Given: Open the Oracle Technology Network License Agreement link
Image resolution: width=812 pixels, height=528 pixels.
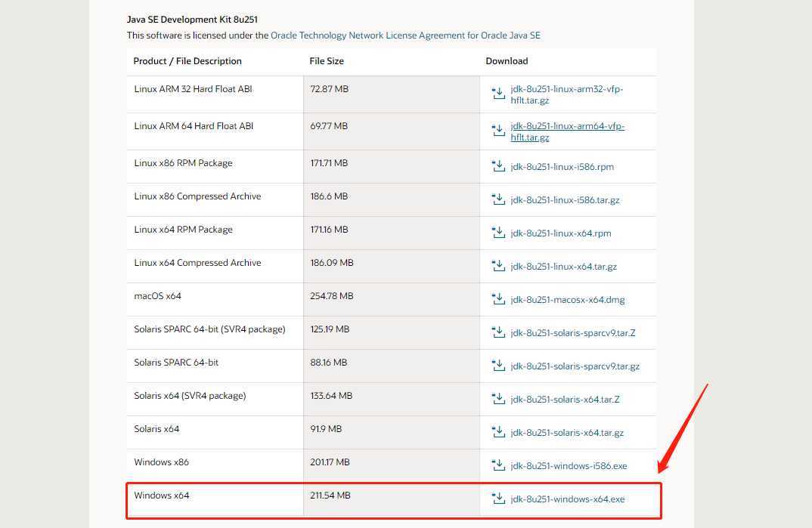Looking at the screenshot, I should (x=405, y=36).
